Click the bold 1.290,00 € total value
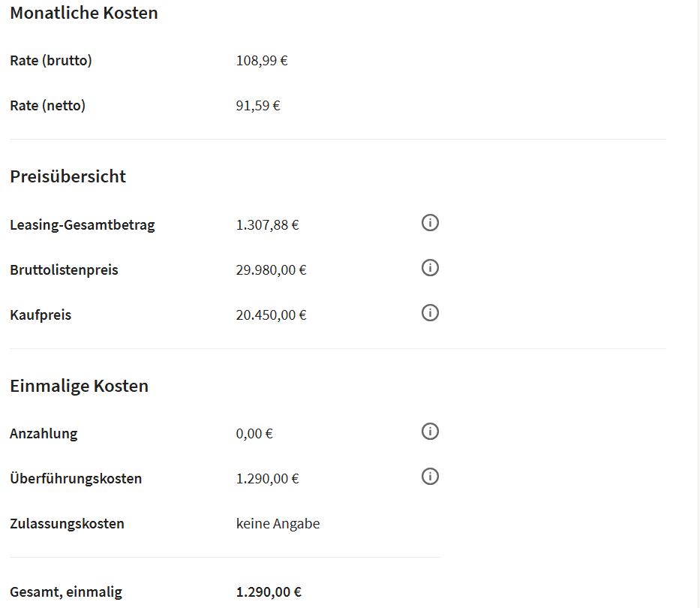The height and width of the screenshot is (608, 700). (x=269, y=592)
